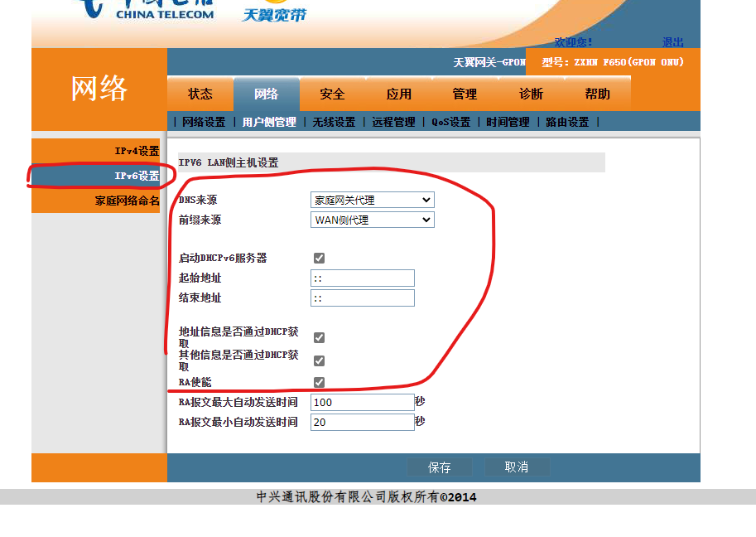Click the 取消 button
Viewport: 756px width, 537px height.
517,466
